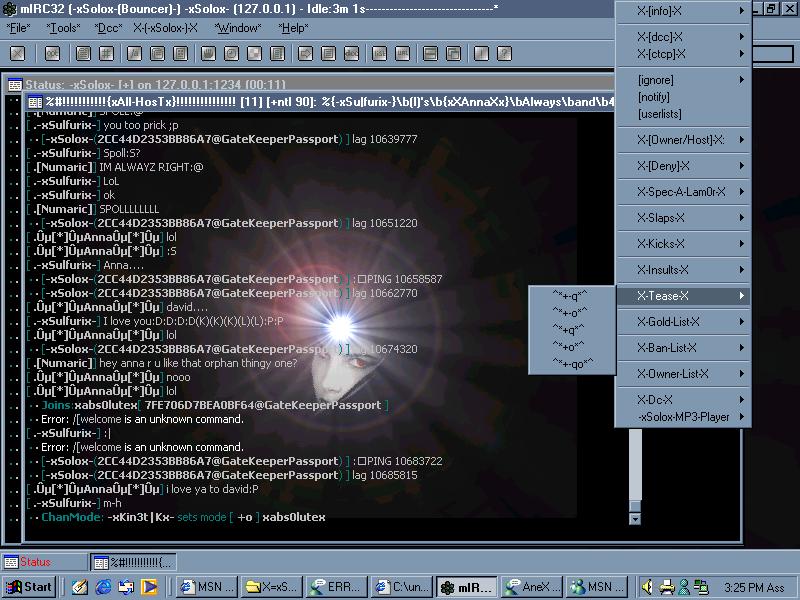The width and height of the screenshot is (800, 600).
Task: Click the chat scrollbar down arrow
Action: (634, 518)
